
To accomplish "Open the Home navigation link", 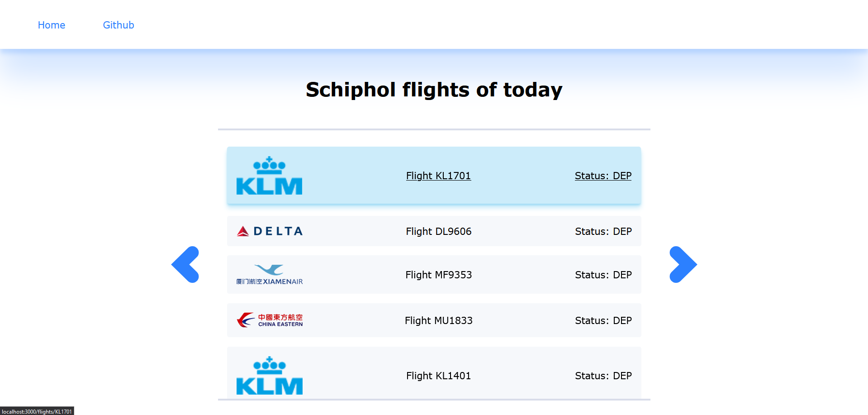I will 52,25.
